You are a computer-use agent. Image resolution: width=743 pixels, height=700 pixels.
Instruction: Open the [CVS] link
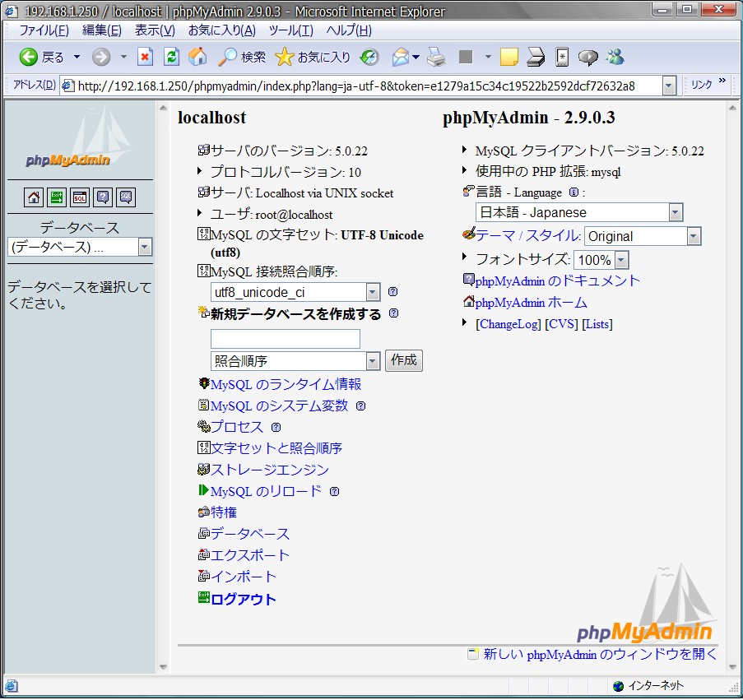[561, 325]
